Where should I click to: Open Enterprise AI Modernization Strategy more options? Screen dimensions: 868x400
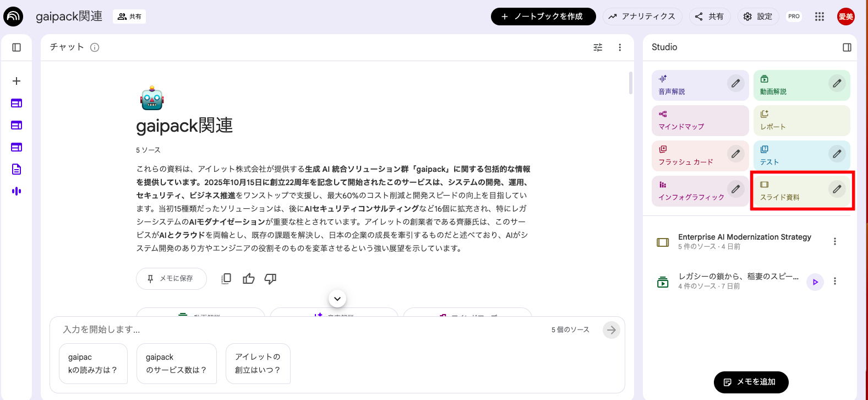coord(835,241)
